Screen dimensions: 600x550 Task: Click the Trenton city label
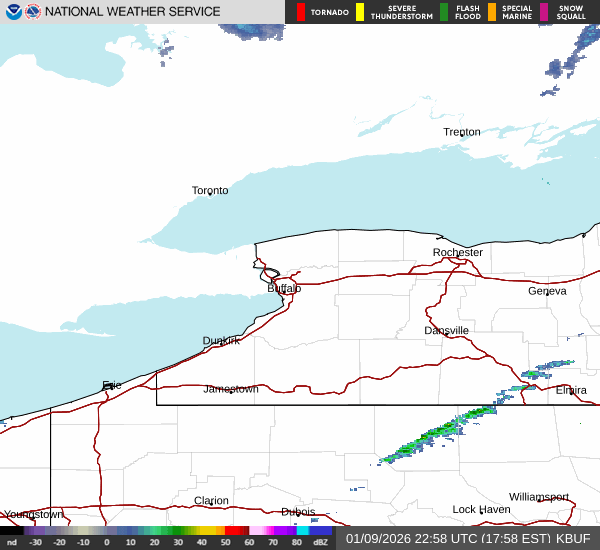pos(462,132)
